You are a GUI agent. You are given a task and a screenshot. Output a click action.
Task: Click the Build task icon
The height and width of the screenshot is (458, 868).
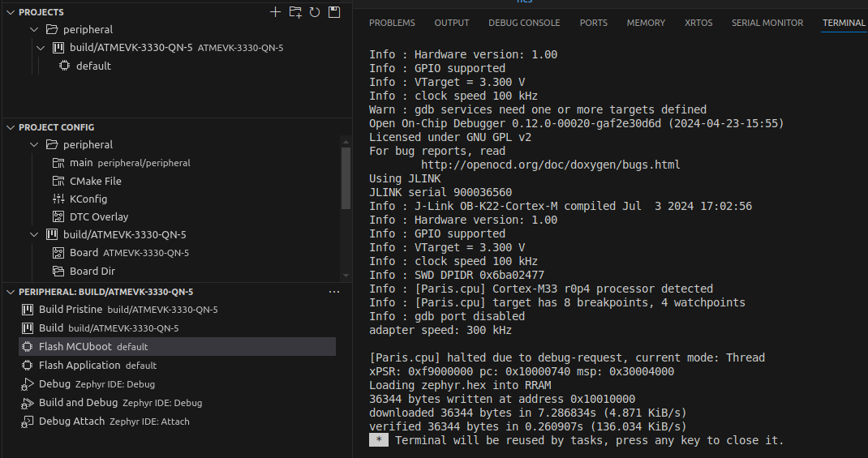[27, 328]
